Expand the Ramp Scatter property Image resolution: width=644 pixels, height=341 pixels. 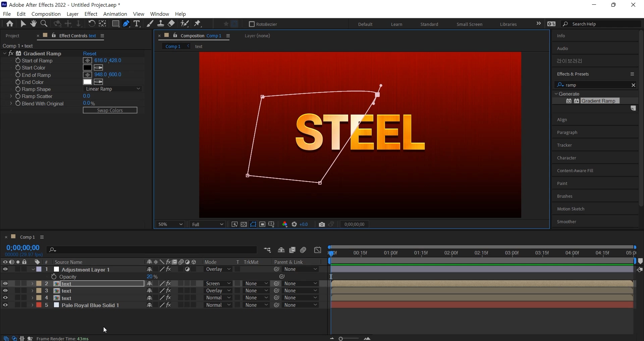click(x=11, y=96)
